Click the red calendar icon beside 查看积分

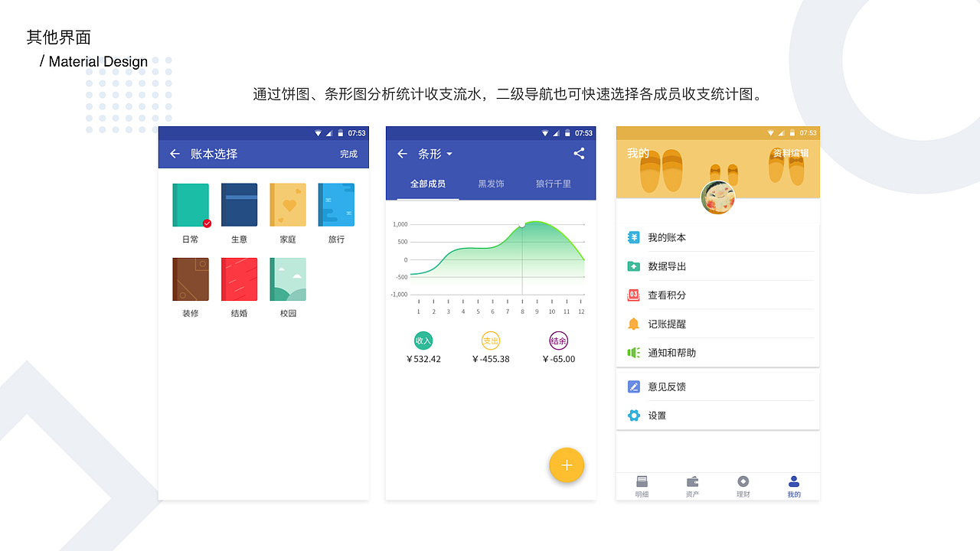point(633,295)
